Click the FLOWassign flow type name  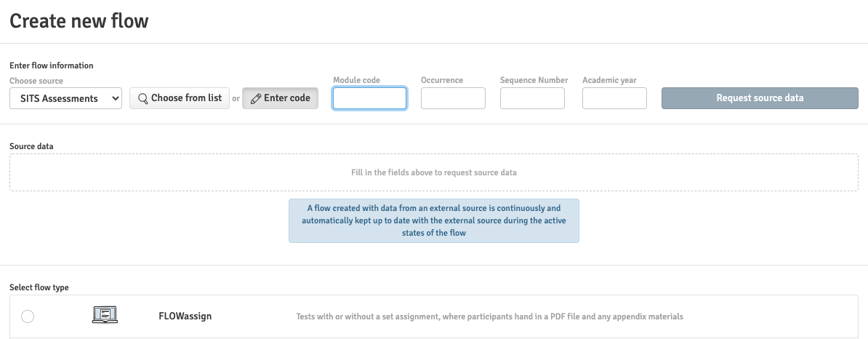point(185,316)
